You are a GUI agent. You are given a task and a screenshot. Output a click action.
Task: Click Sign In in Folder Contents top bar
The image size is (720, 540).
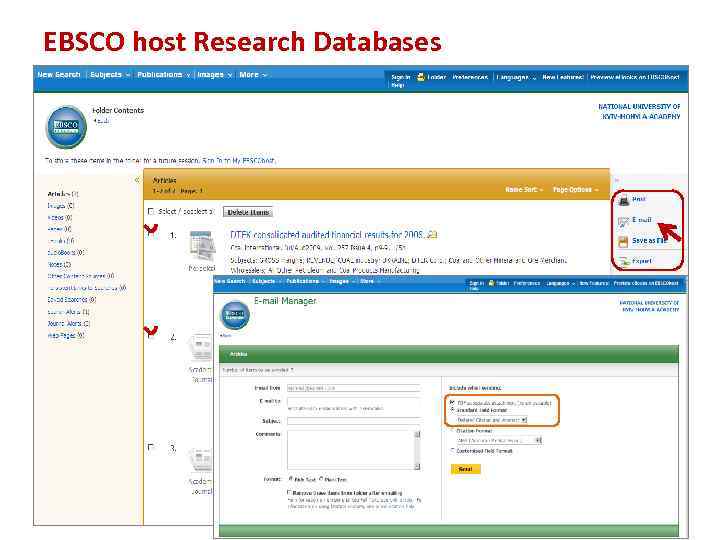point(400,77)
